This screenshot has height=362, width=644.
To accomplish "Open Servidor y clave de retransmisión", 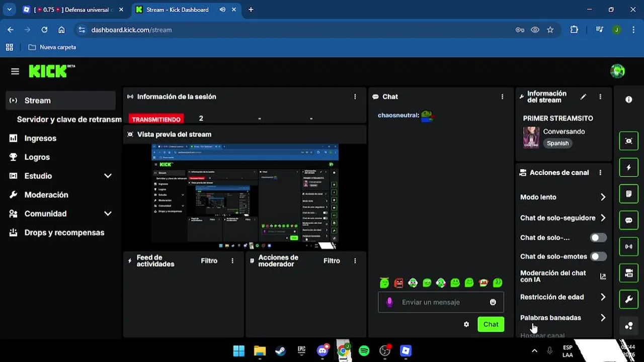I will pyautogui.click(x=69, y=119).
